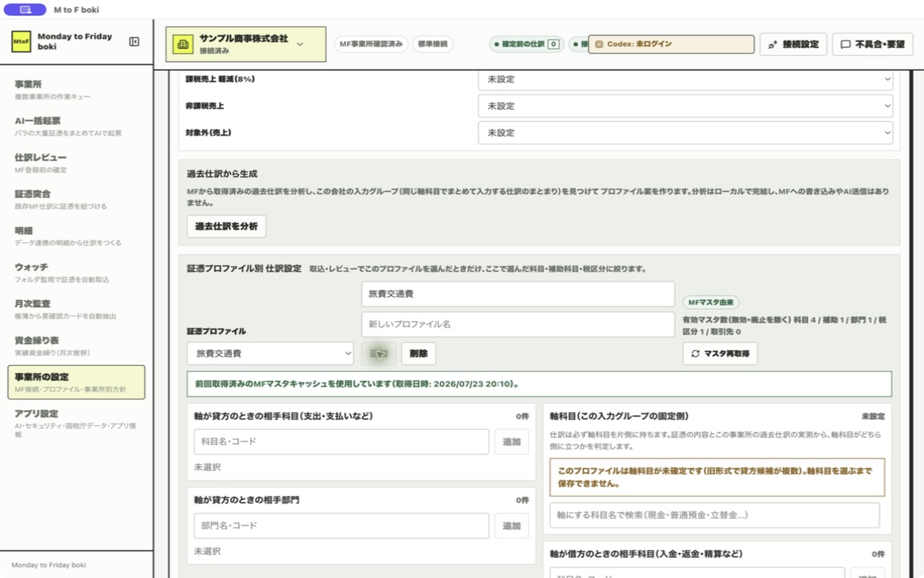Click the MFマスタキャッシュ notice banner
924x578 pixels.
click(x=539, y=384)
